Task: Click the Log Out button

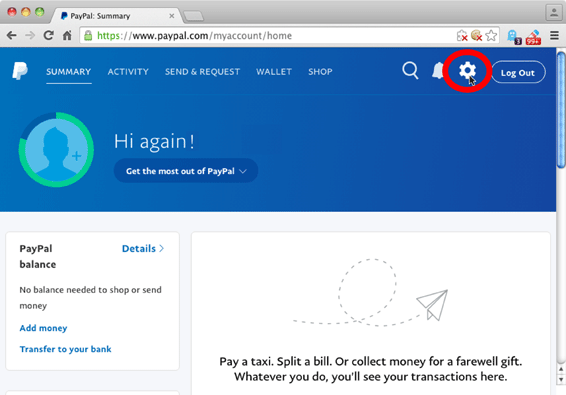Action: pyautogui.click(x=518, y=72)
